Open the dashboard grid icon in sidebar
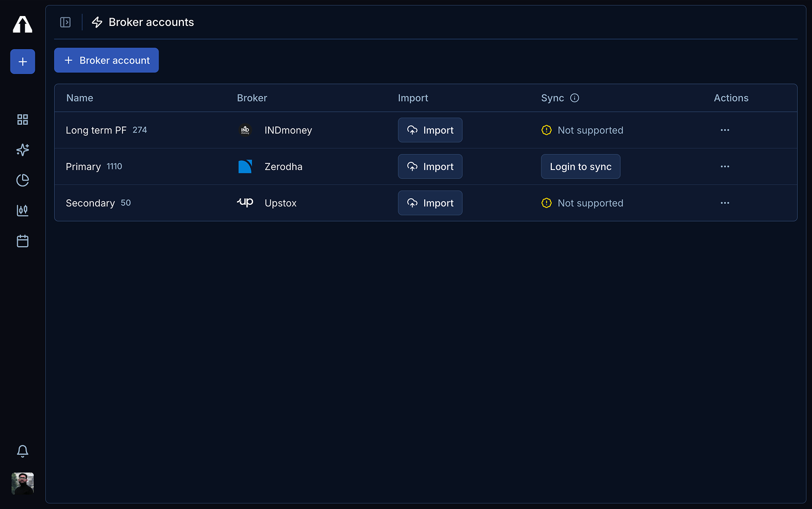The width and height of the screenshot is (812, 509). 22,119
